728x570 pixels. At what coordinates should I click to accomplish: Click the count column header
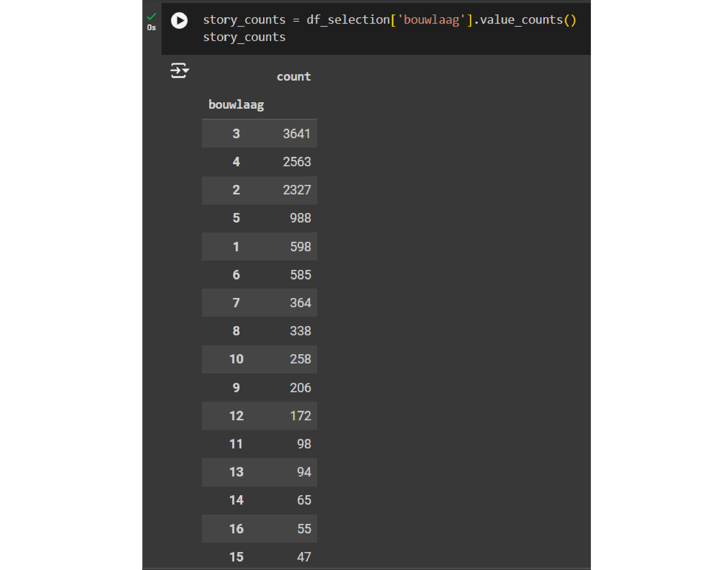pyautogui.click(x=294, y=77)
